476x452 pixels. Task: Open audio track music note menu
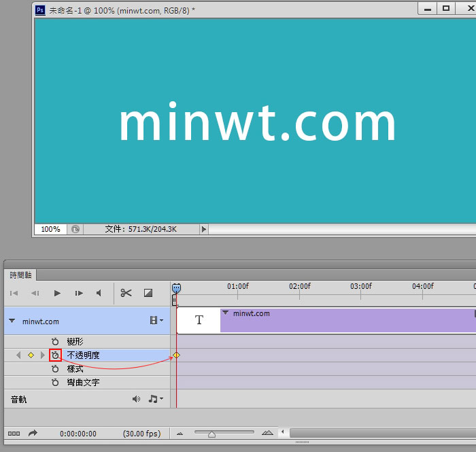[156, 399]
